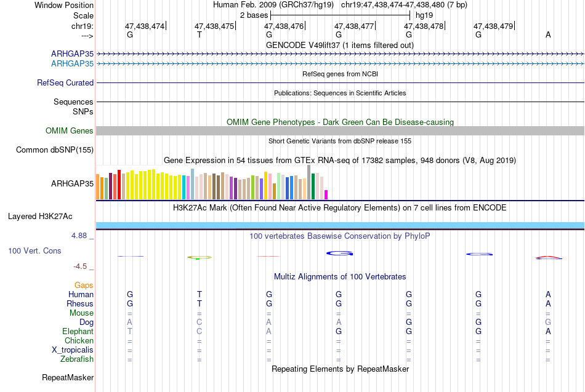Open the RefSeq Curated track label
Viewport: 585px width, 392px height.
(x=65, y=83)
